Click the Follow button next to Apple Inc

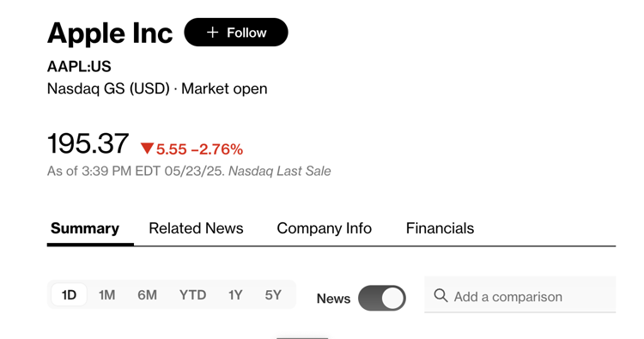click(236, 32)
